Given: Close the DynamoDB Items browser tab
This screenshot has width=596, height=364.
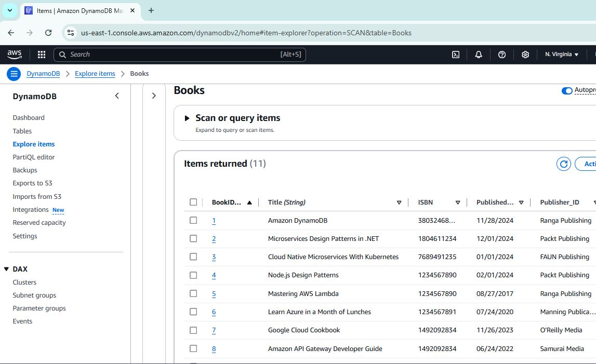Looking at the screenshot, I should click(133, 10).
